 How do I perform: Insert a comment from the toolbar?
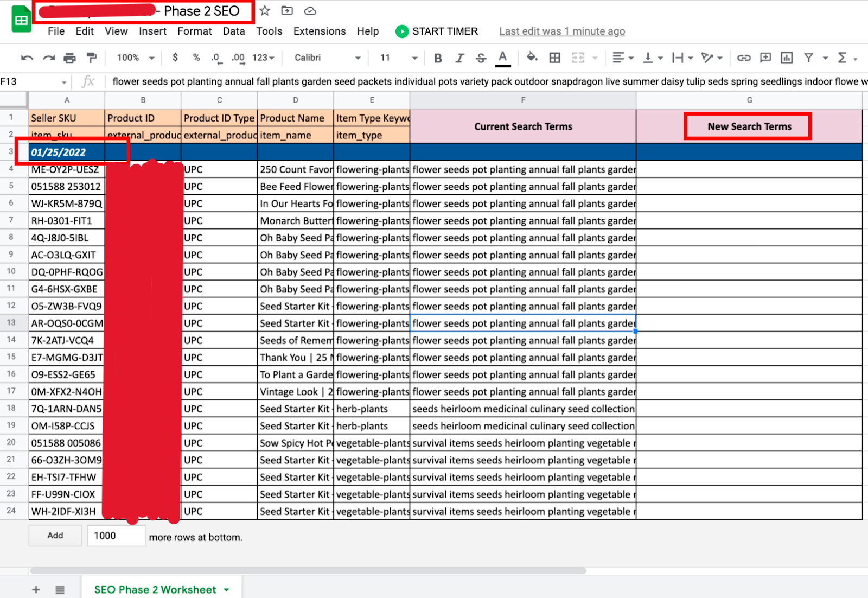pyautogui.click(x=765, y=58)
